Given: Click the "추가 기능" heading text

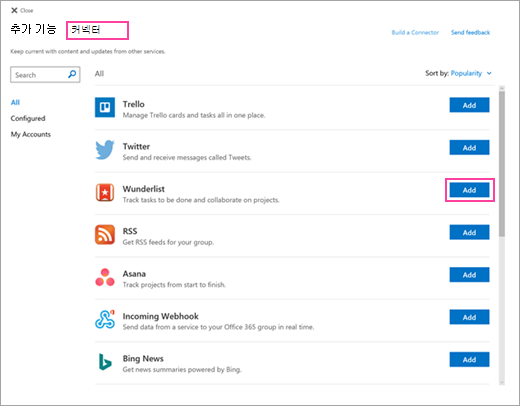Looking at the screenshot, I should click(33, 29).
